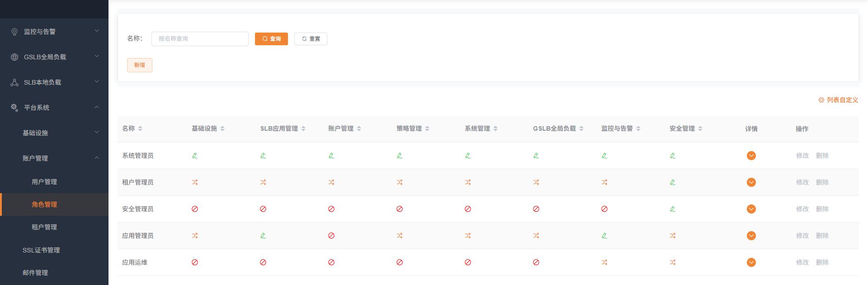The width and height of the screenshot is (868, 285).
Task: Click 修改 link for 应用运维 row
Action: (802, 262)
